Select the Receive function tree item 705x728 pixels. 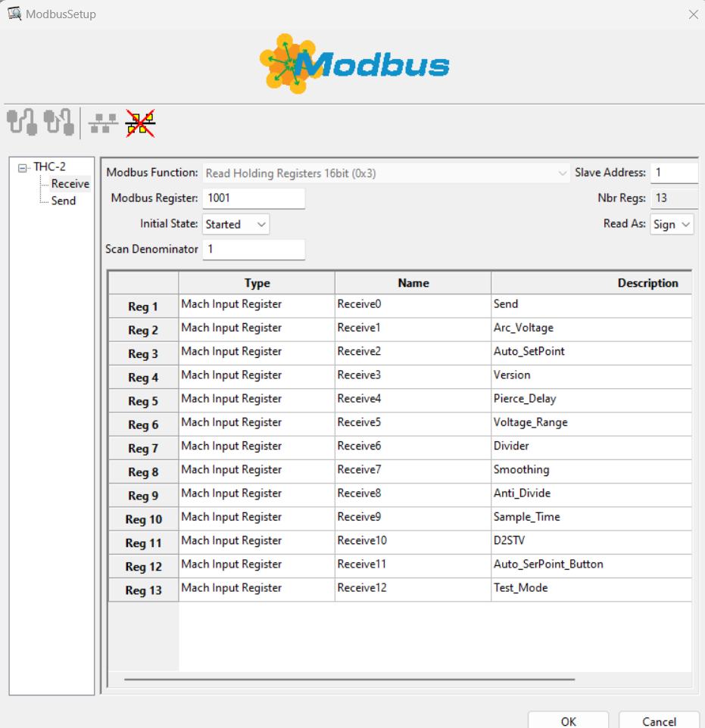[70, 184]
